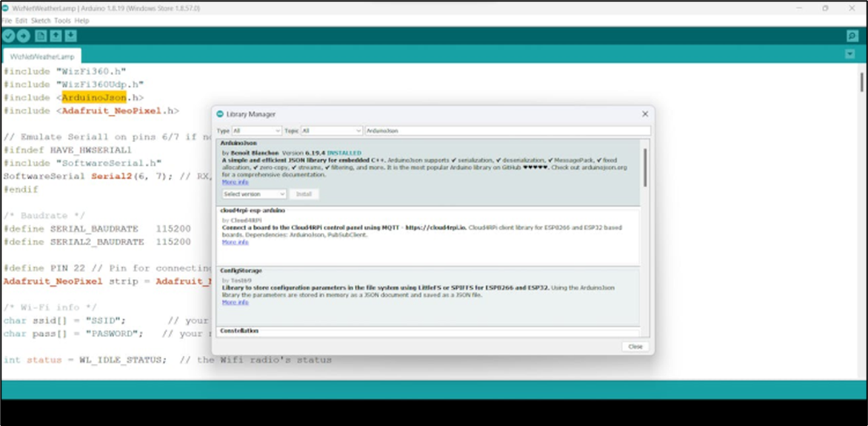868x426 pixels.
Task: Click the "SoftwareSerial.h" include line
Action: 82,164
